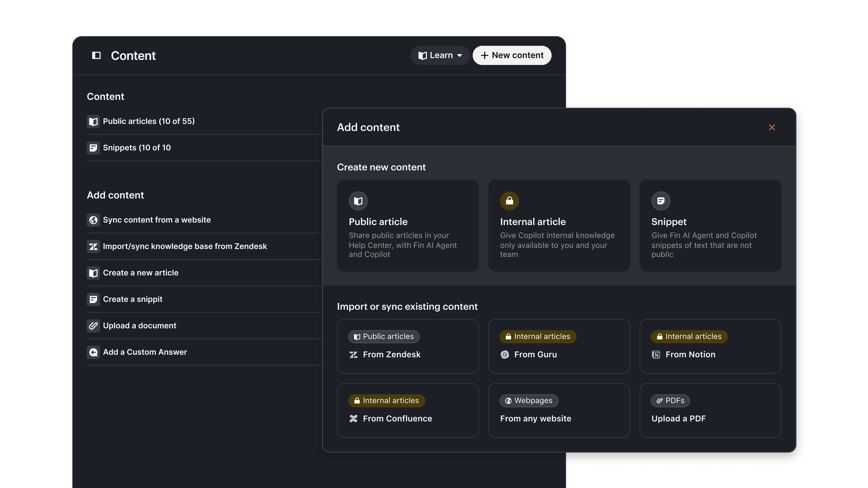Toggle the sidebar panel icon beside Content

coord(96,55)
